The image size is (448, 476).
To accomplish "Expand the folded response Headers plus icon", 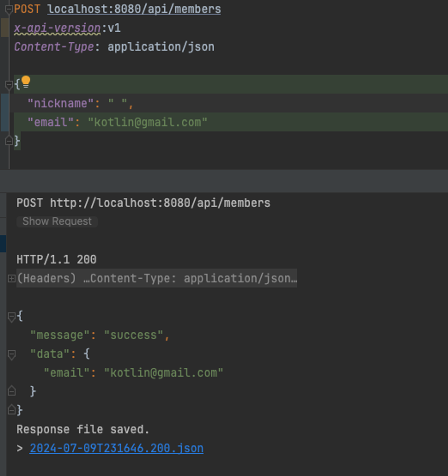I will click(x=11, y=279).
